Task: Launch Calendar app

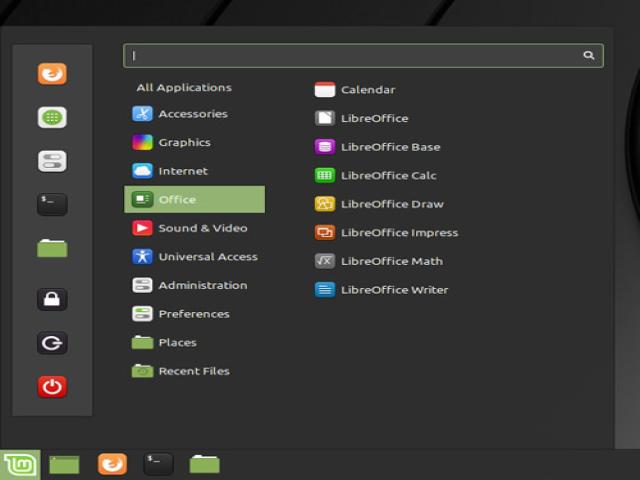Action: pos(355,90)
